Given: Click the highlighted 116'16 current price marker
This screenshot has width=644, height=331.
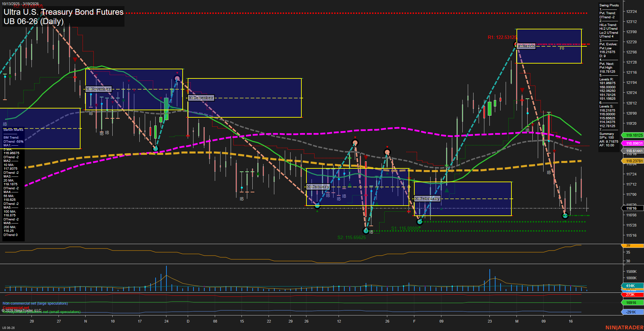Looking at the screenshot, I should (x=631, y=208).
